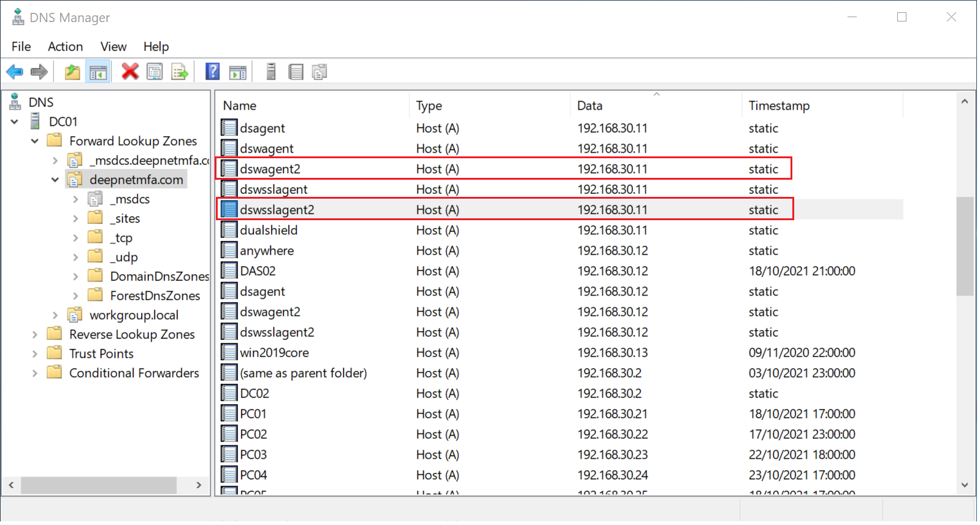Click the red Delete X icon
The width and height of the screenshot is (980, 525).
click(130, 72)
